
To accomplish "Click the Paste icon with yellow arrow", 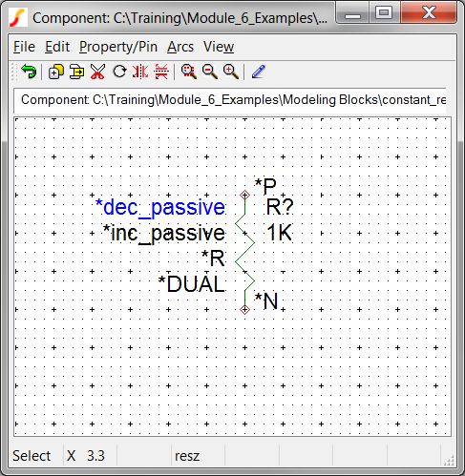I will click(x=76, y=72).
